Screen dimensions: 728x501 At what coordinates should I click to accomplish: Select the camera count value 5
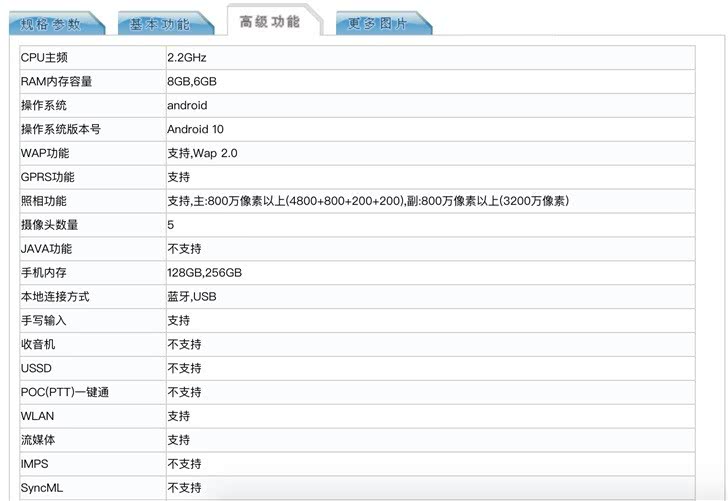170,225
